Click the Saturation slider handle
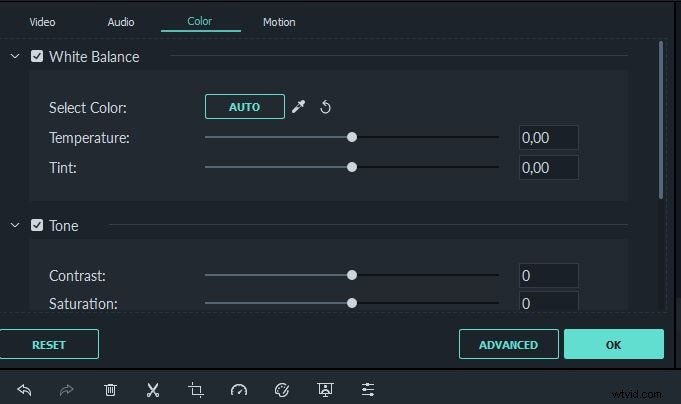The width and height of the screenshot is (681, 404). pyautogui.click(x=352, y=303)
